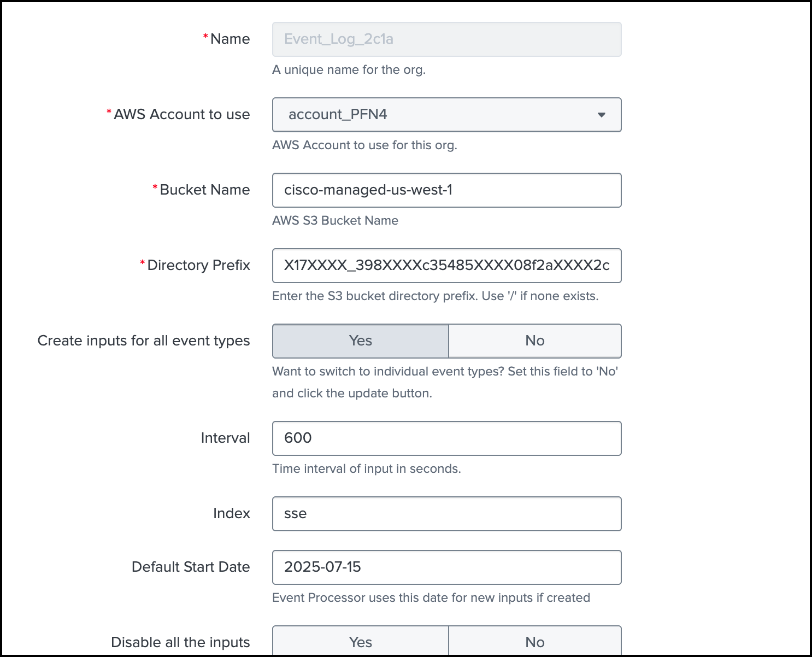Focus the Default Start Date field
The image size is (812, 657).
click(x=446, y=567)
